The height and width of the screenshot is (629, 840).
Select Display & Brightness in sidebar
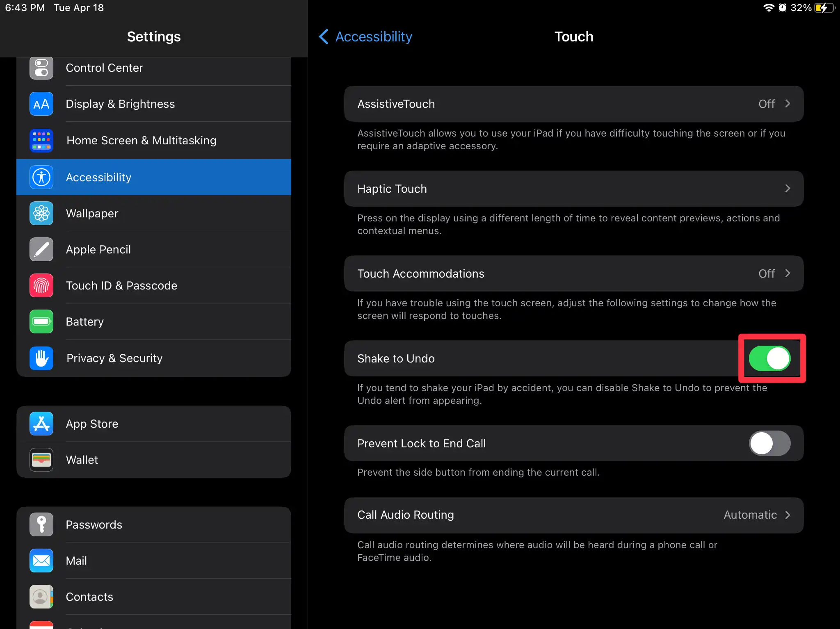click(154, 104)
